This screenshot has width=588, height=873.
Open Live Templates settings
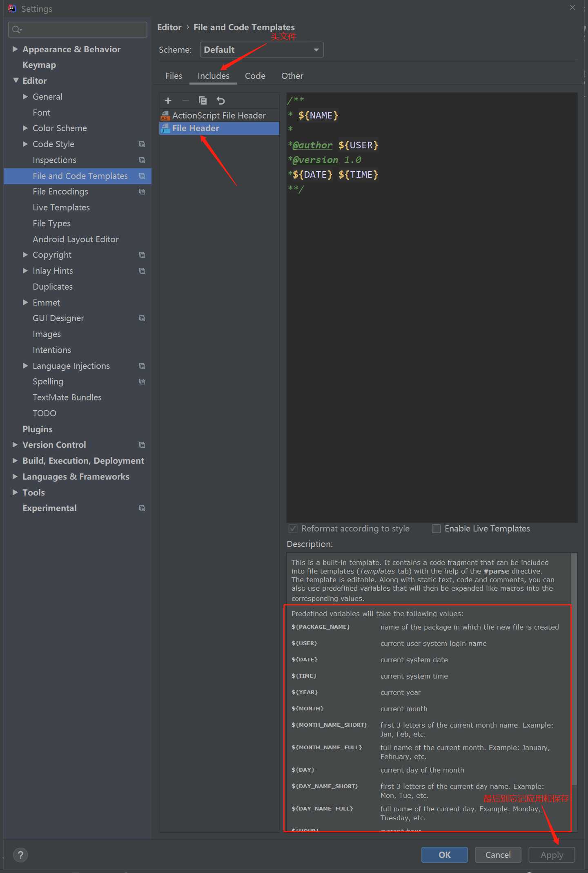coord(61,208)
